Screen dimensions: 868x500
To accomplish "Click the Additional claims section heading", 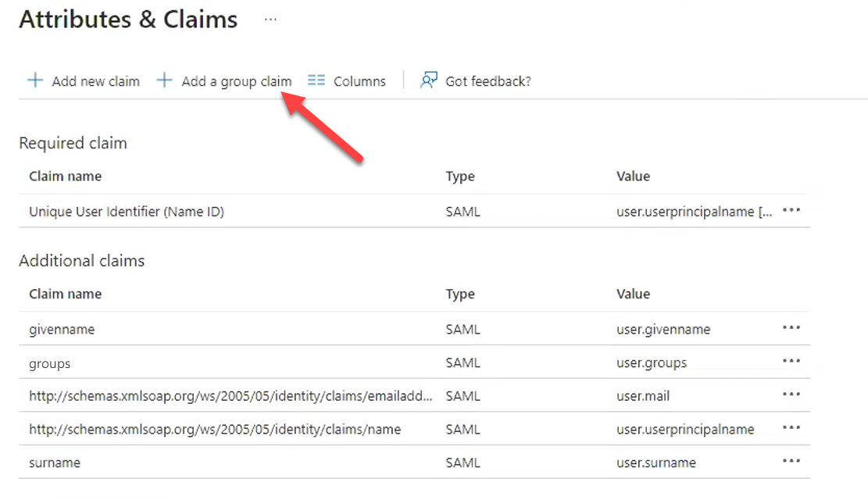I will point(82,261).
